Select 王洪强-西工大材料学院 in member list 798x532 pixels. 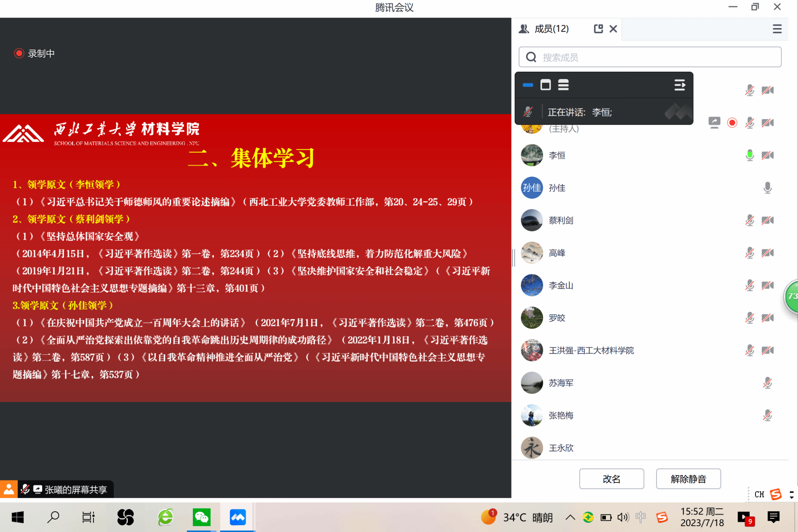click(591, 350)
